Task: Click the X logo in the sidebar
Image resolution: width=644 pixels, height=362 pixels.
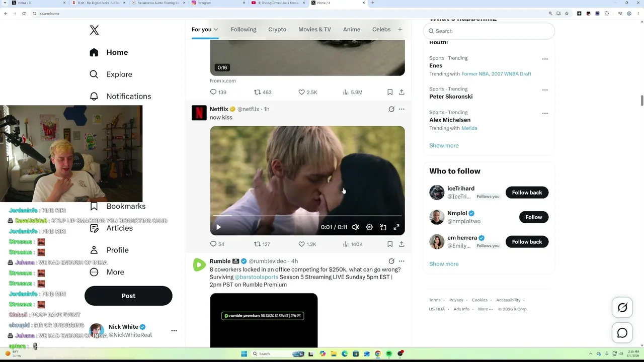Action: tap(94, 30)
